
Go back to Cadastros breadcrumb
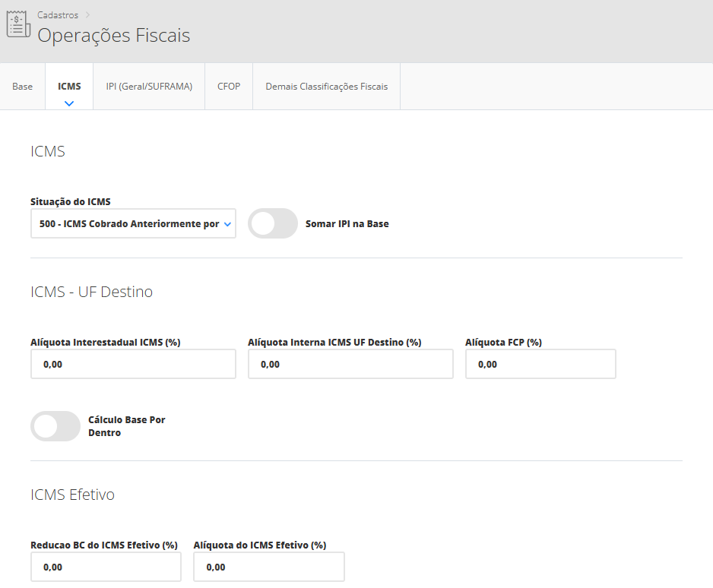pos(58,15)
